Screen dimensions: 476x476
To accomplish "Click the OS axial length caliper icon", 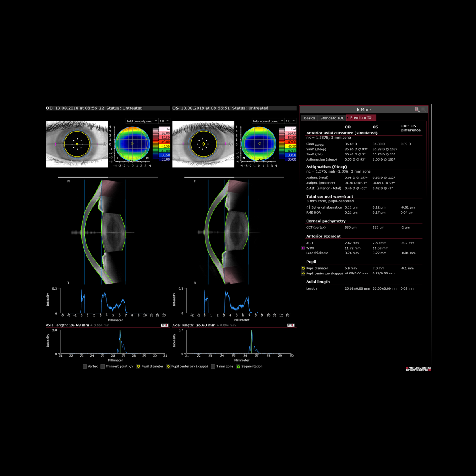I will [x=290, y=325].
